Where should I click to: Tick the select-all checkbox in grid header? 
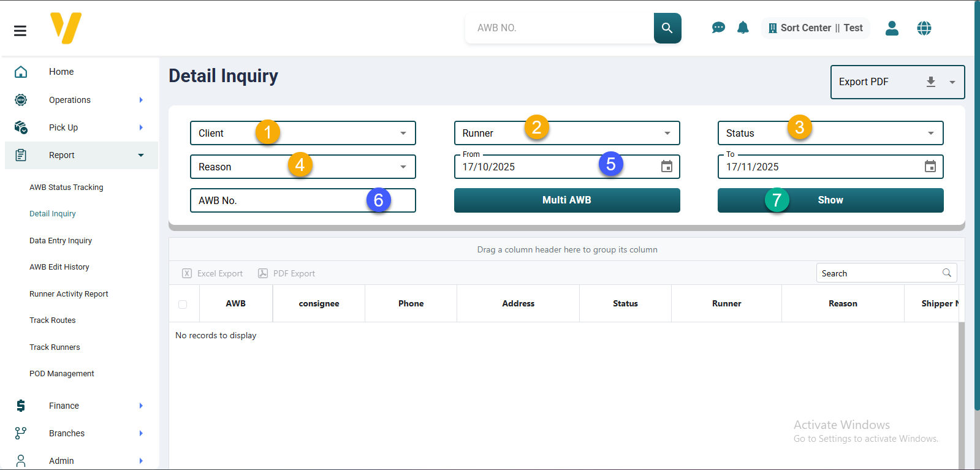(x=183, y=304)
